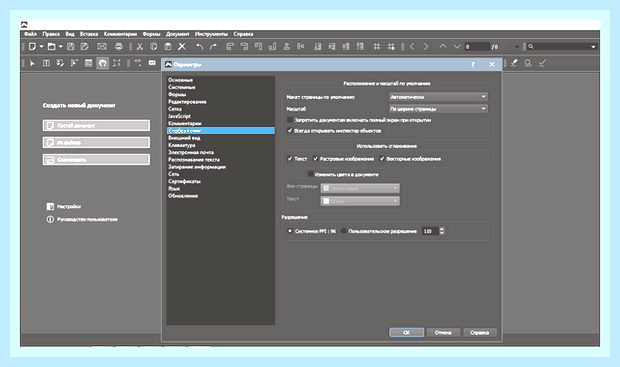
Task: Go to previous page with up chevron
Action: click(x=443, y=47)
